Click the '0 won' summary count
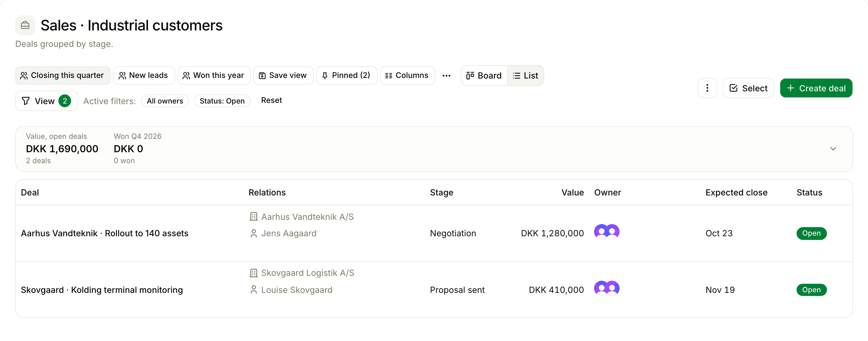 pos(124,161)
